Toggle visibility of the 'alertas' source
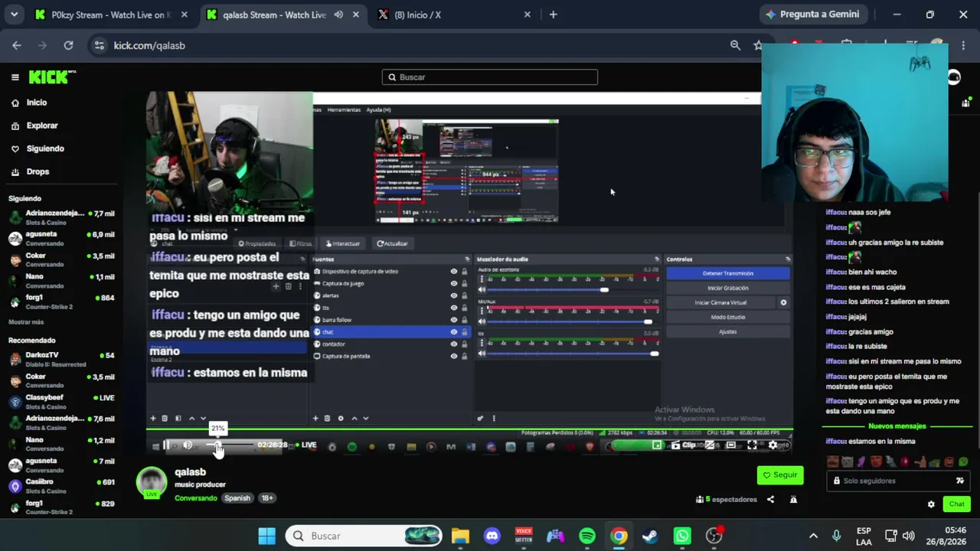 [x=454, y=296]
